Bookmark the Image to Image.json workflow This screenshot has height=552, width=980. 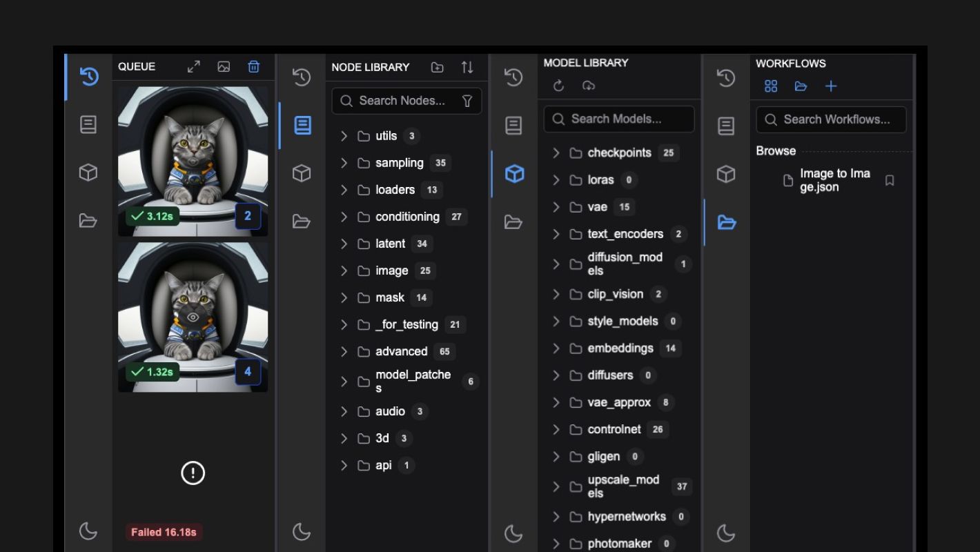tap(890, 180)
